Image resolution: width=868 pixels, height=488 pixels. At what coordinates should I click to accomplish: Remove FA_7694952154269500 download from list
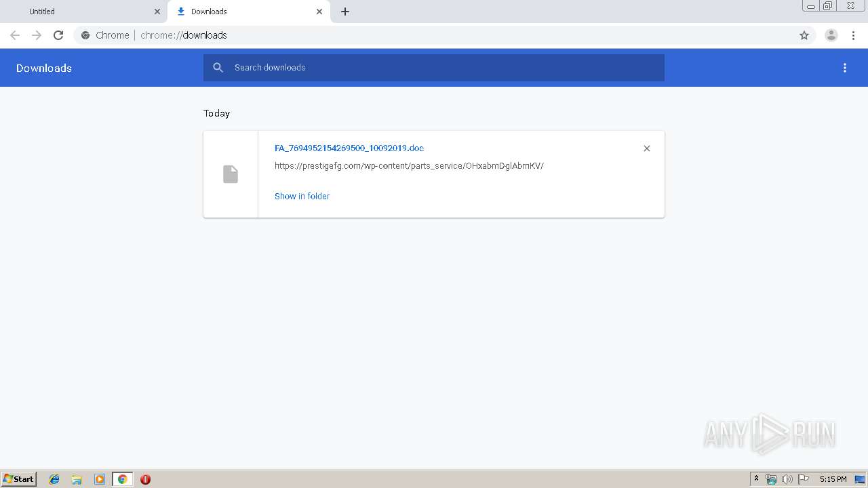coord(647,148)
